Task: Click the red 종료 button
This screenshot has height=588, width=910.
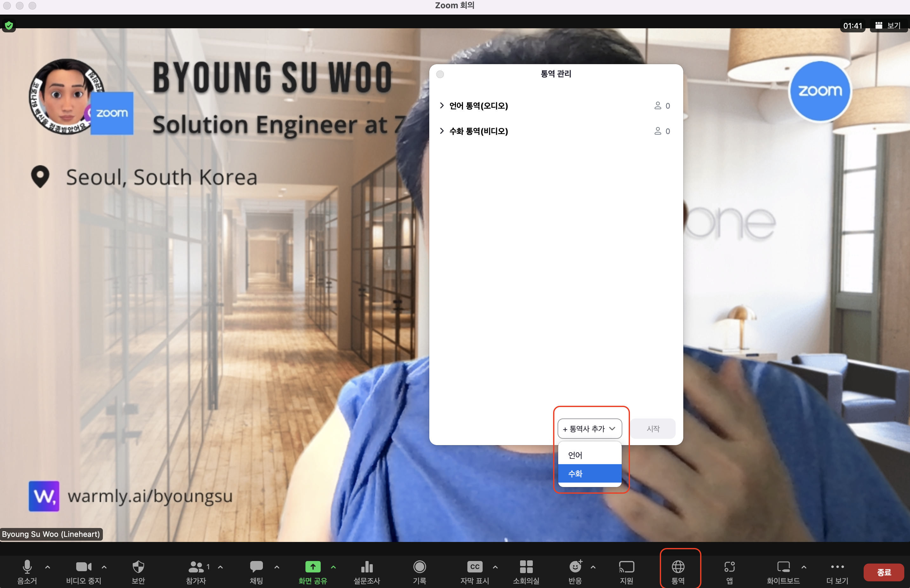Action: click(884, 572)
